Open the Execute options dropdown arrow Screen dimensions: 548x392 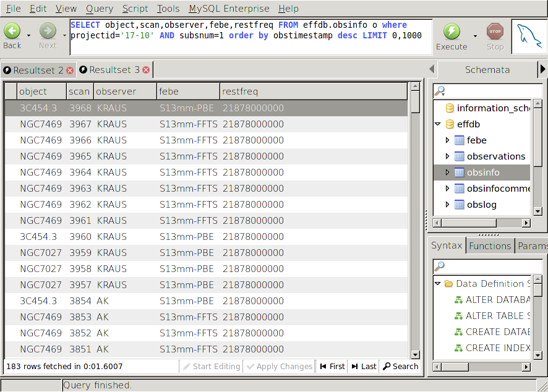coord(475,36)
